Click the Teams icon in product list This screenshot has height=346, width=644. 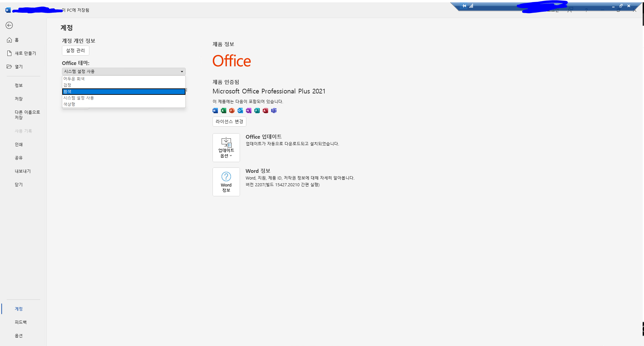coord(274,111)
